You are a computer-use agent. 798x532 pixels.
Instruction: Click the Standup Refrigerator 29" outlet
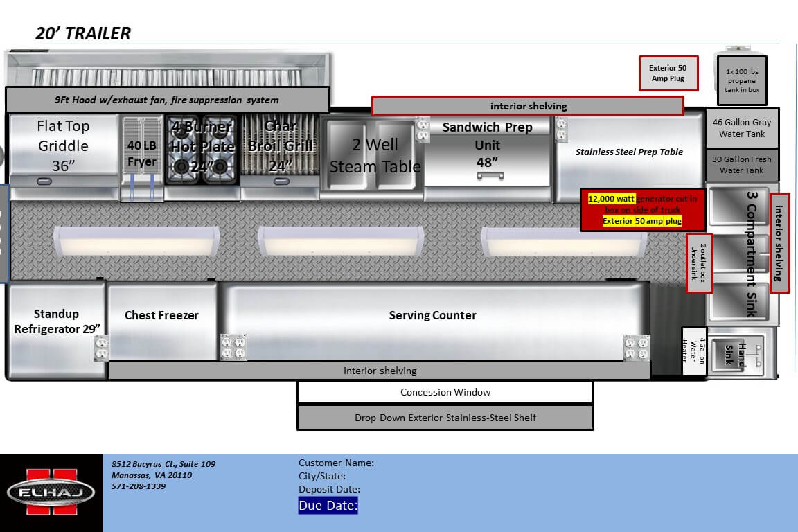pos(102,348)
